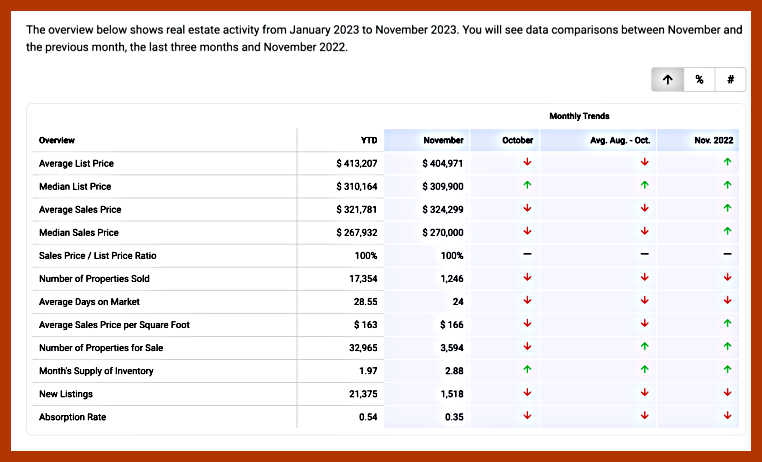Switch to number (#) view toggle
This screenshot has height=462, width=762.
tap(730, 80)
